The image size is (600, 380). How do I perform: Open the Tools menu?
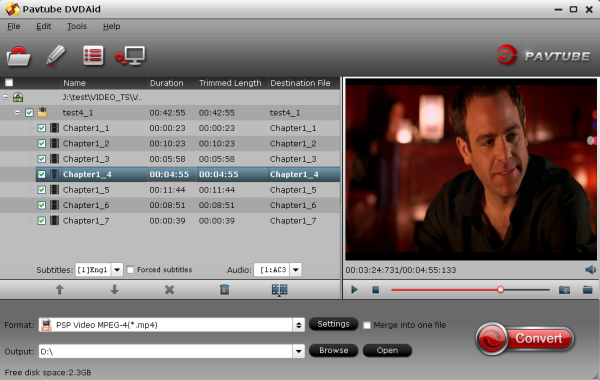[77, 26]
